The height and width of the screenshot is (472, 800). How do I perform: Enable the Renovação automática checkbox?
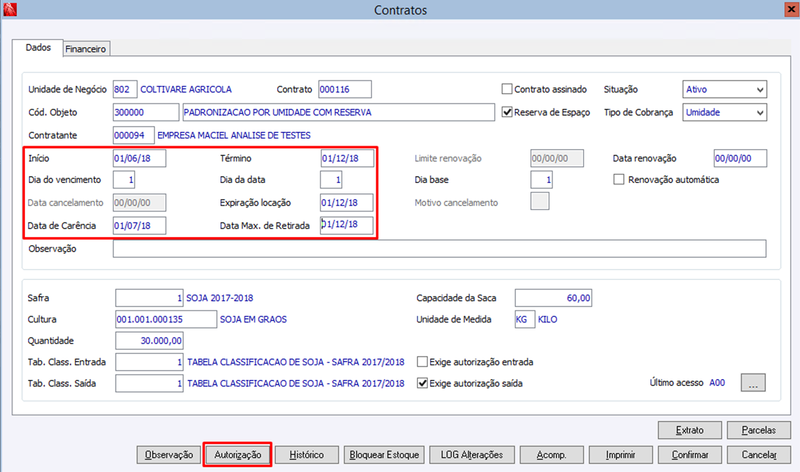coord(618,180)
